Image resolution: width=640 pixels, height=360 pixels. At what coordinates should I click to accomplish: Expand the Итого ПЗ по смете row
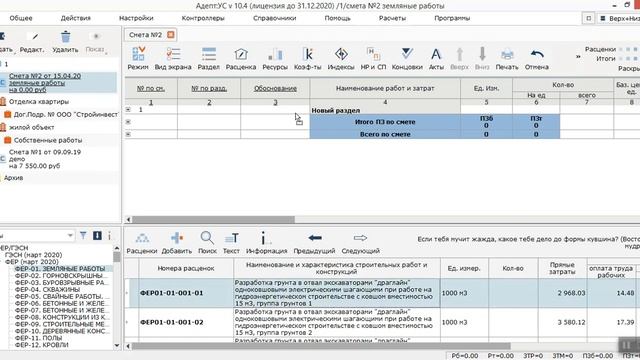(x=128, y=122)
